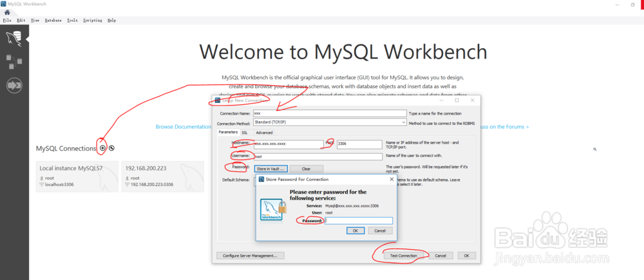
Task: Open the Tools menu
Action: (x=72, y=20)
